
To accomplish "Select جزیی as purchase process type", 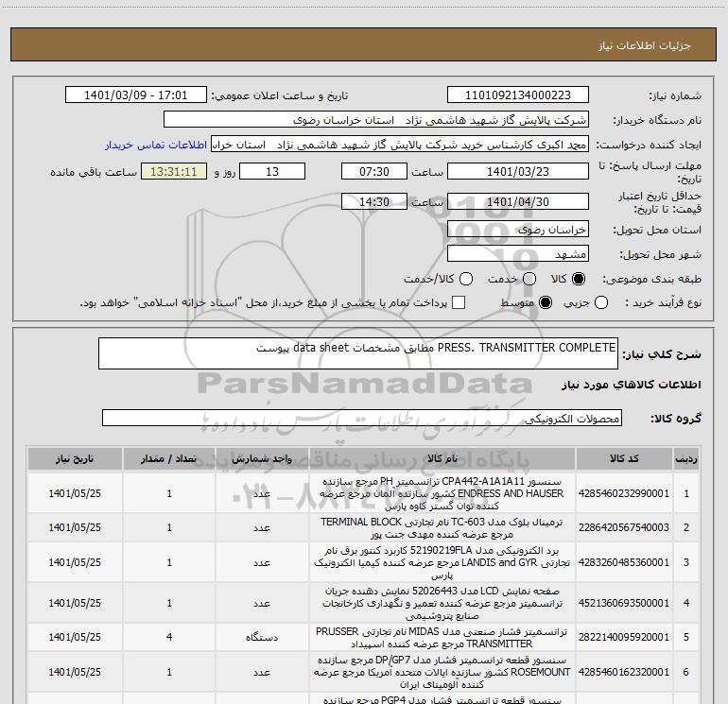I will (x=601, y=303).
